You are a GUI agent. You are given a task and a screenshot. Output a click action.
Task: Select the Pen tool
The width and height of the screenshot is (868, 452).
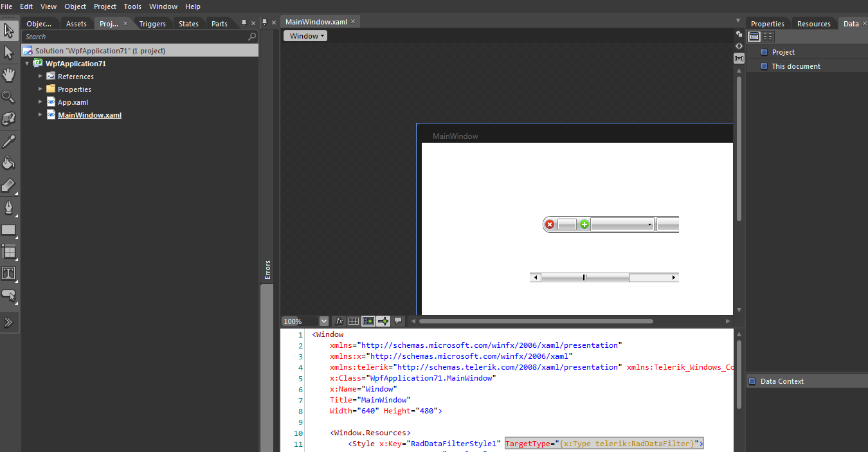(x=9, y=207)
